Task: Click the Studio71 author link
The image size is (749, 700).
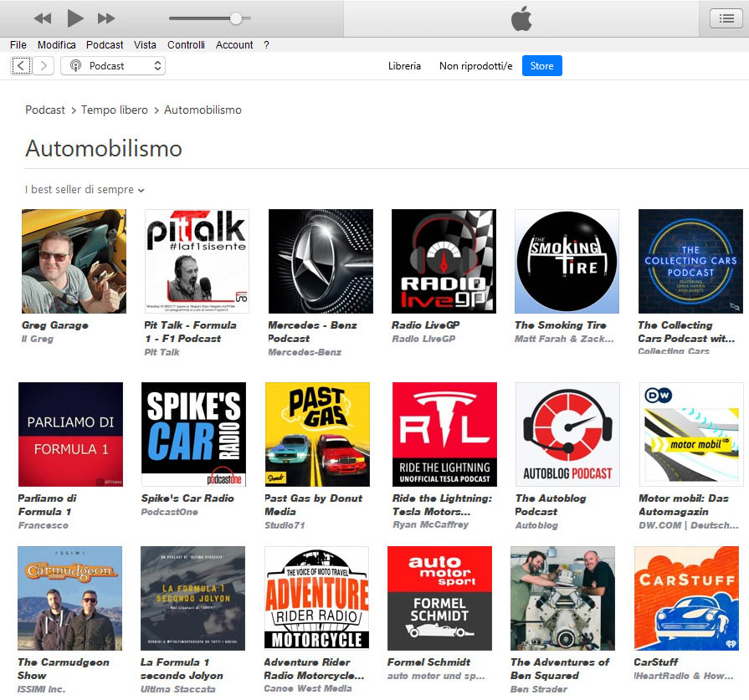Action: 285,525
